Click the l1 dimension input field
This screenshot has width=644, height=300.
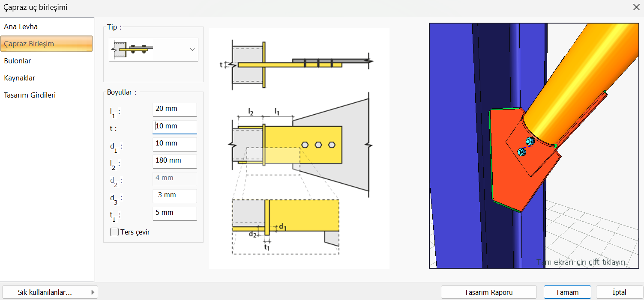174,109
